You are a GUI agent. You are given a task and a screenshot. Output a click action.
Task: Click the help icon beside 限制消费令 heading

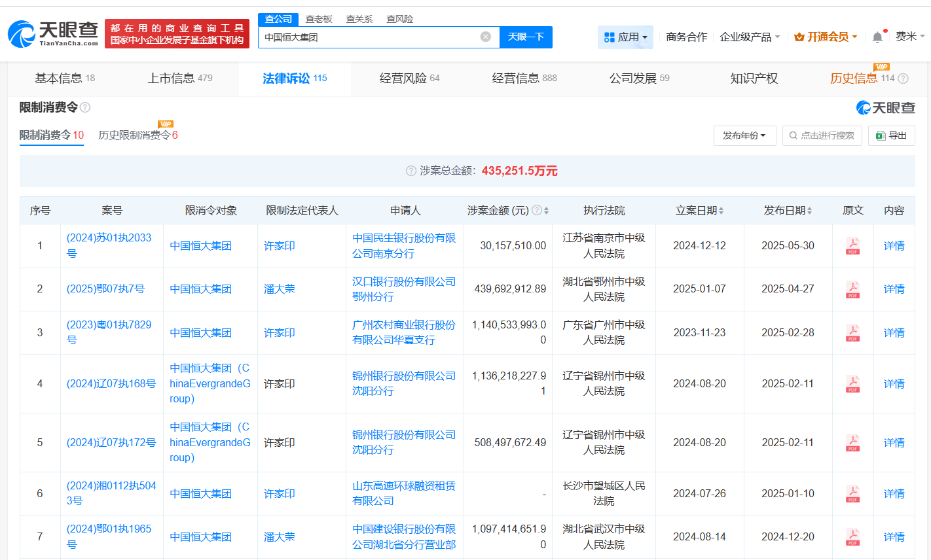click(x=84, y=108)
